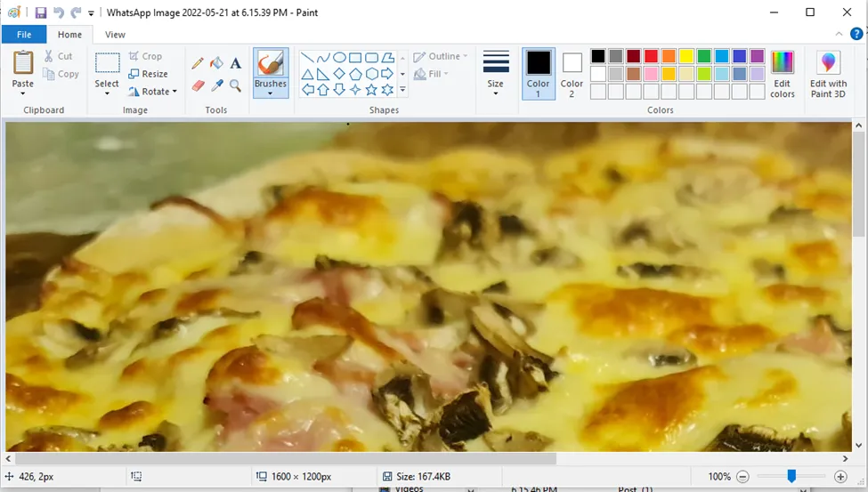
Task: Pick the Pentagon shape
Action: point(355,74)
